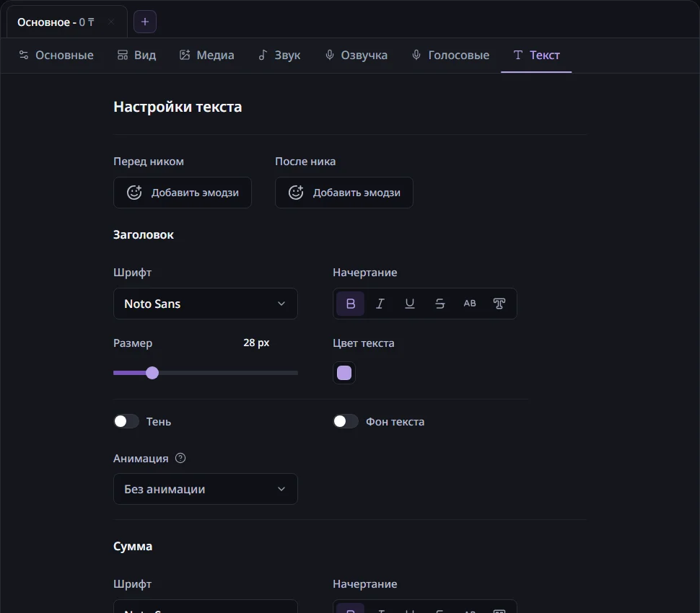Viewport: 700px width, 613px height.
Task: Close the Основное - 0 ₸ tab
Action: [x=111, y=22]
